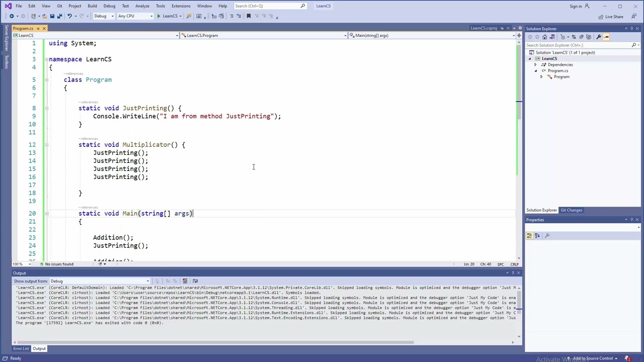The height and width of the screenshot is (362, 644).
Task: Click Sync with Active Document icon
Action: [x=574, y=37]
